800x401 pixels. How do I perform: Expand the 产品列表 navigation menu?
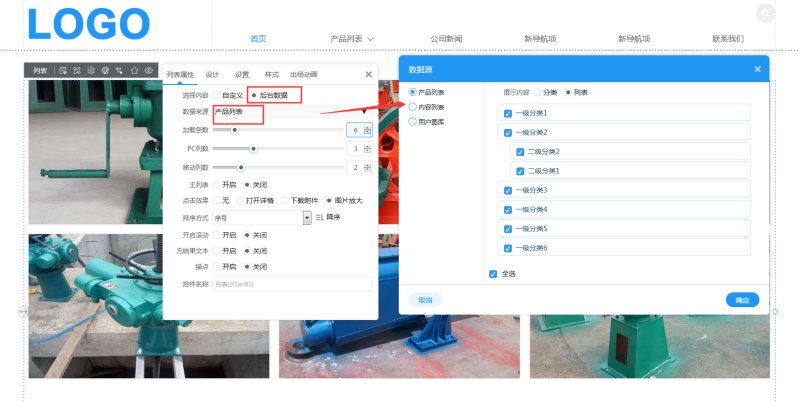[352, 39]
